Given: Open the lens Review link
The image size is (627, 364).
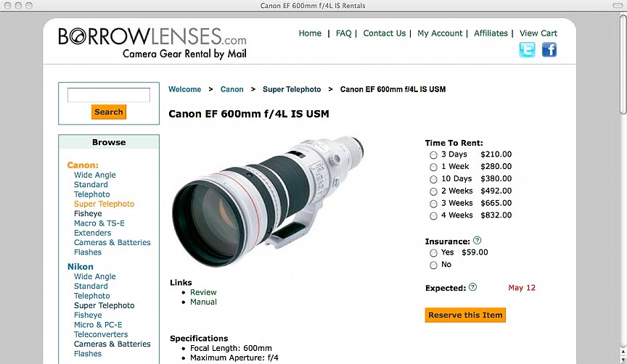Looking at the screenshot, I should (x=203, y=292).
